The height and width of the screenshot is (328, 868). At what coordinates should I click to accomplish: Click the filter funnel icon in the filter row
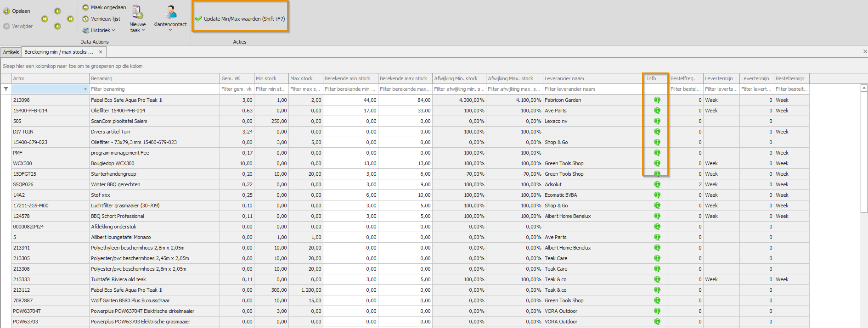[6, 89]
